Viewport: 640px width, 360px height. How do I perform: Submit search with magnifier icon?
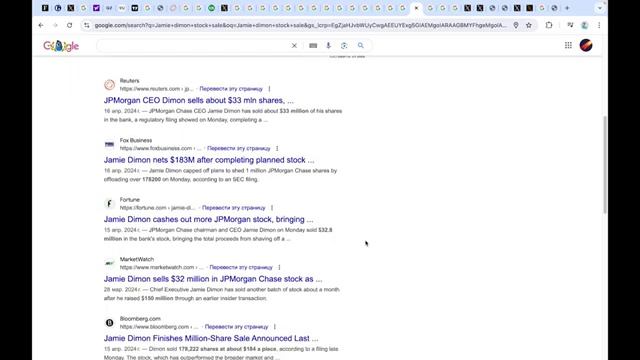click(x=360, y=46)
